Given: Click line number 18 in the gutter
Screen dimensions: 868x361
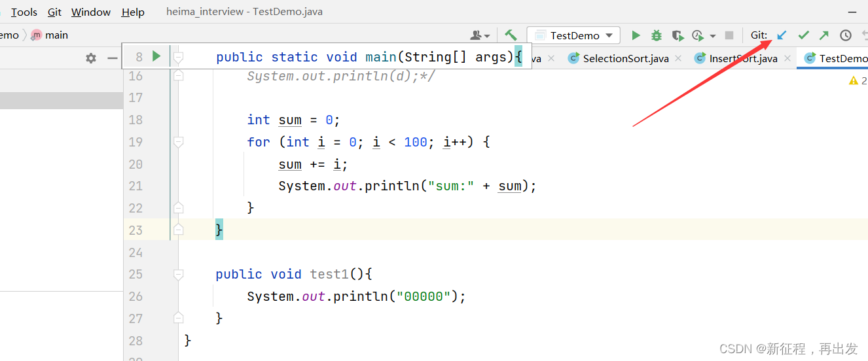Looking at the screenshot, I should pos(136,120).
